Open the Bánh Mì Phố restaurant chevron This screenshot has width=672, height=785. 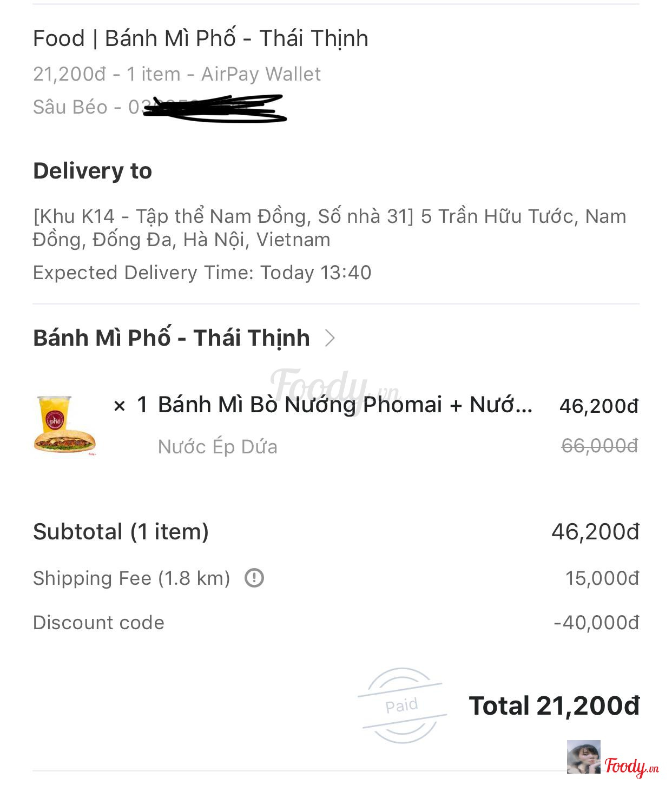[x=330, y=338]
